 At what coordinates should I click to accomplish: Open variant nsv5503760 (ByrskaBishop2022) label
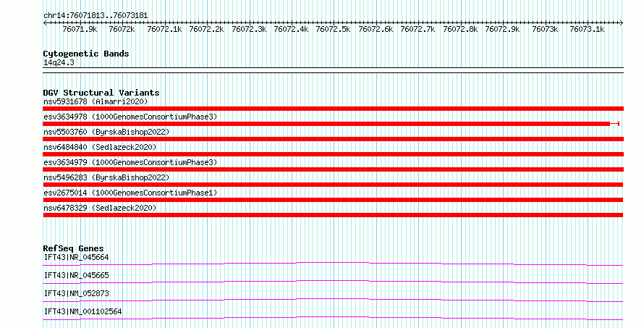point(106,132)
